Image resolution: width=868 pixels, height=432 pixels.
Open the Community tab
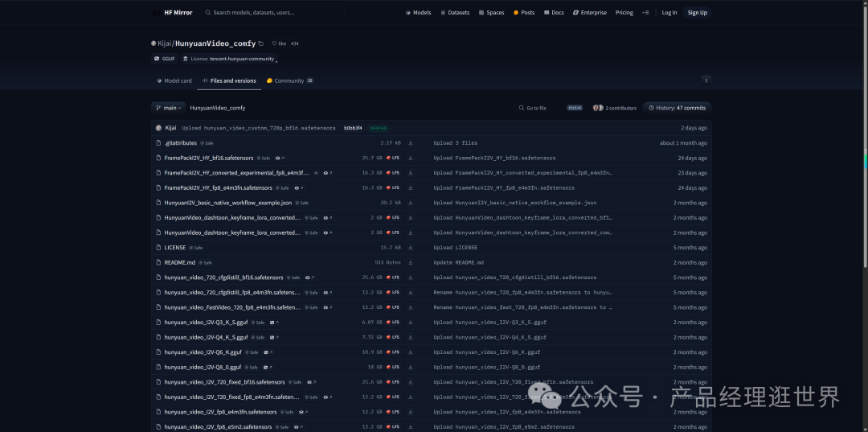click(290, 80)
